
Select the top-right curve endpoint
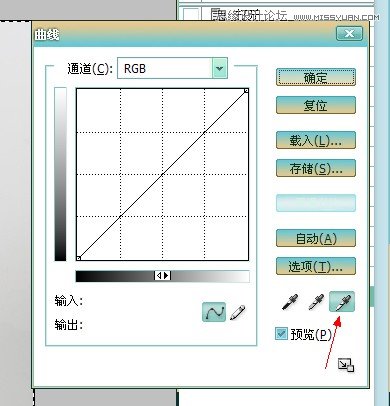click(x=246, y=91)
